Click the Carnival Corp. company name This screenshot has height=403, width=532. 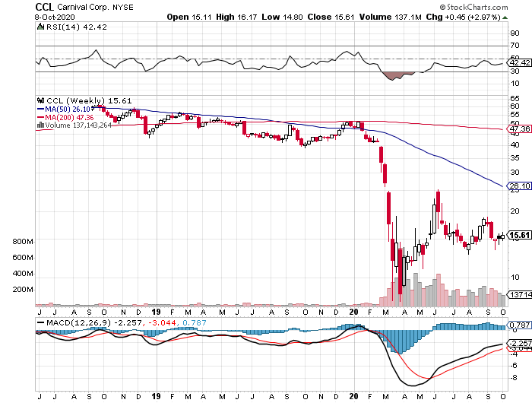pyautogui.click(x=83, y=7)
